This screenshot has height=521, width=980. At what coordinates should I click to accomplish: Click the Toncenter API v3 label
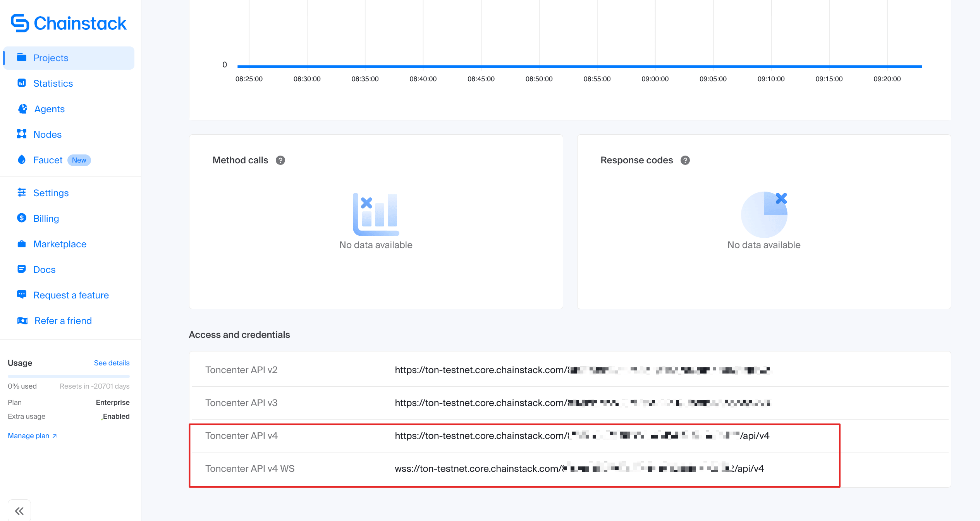tap(241, 403)
